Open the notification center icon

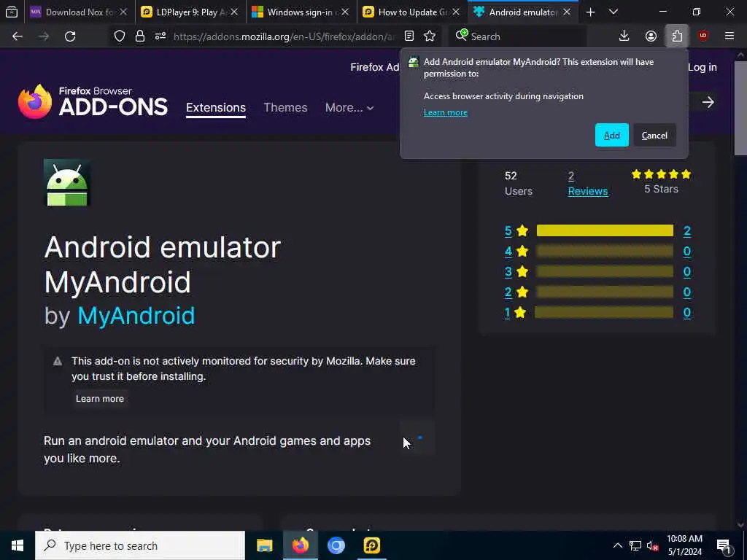[724, 545]
